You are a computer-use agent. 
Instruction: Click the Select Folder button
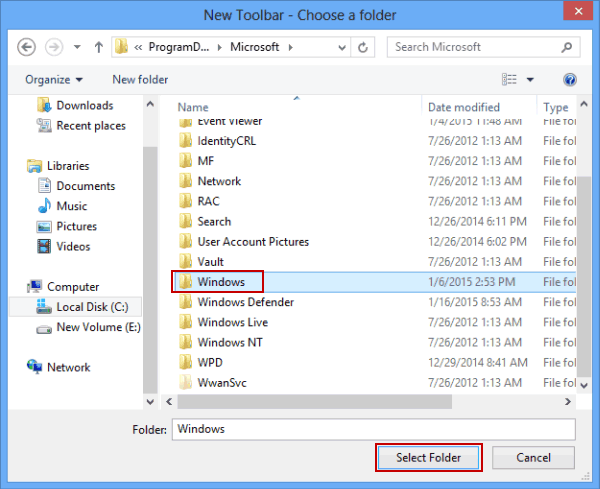point(429,458)
